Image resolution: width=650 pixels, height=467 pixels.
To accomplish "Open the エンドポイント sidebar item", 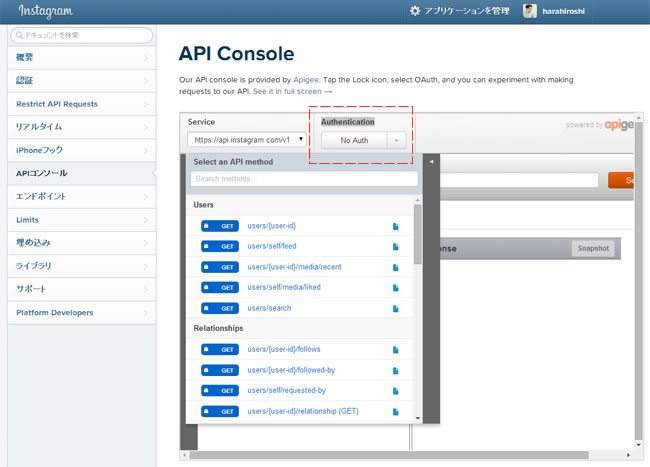I will point(82,197).
